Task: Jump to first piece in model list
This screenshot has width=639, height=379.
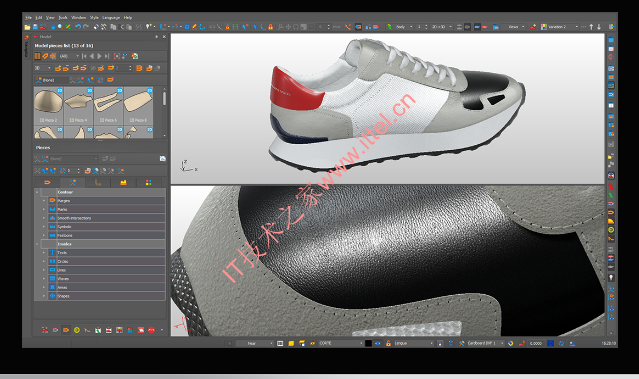Action: click(84, 56)
